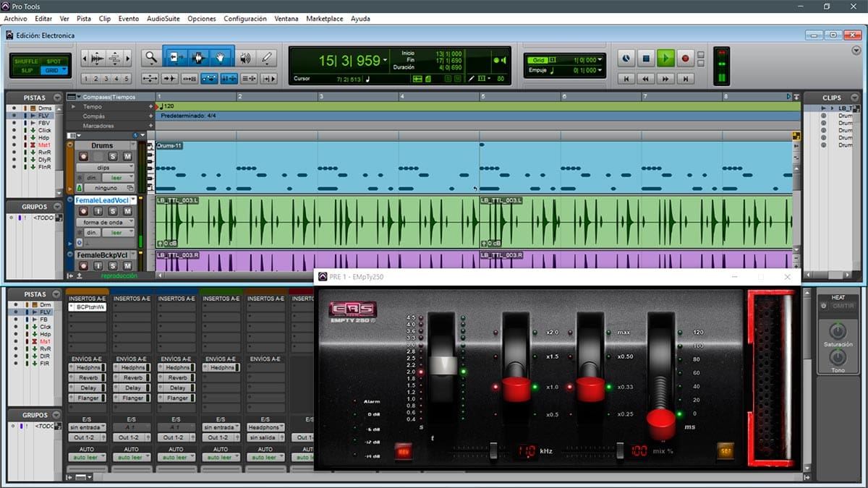Open the Ayuda menu
This screenshot has width=868, height=488.
[360, 18]
